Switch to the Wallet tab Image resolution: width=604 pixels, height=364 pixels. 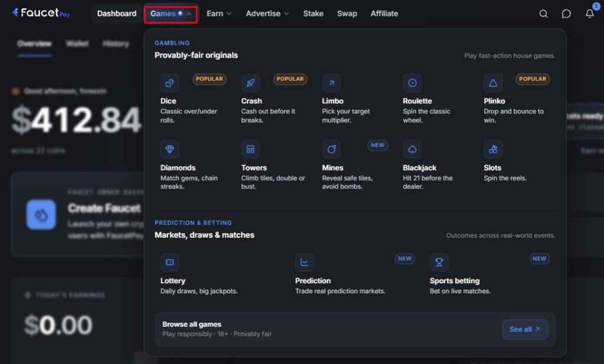(x=77, y=44)
